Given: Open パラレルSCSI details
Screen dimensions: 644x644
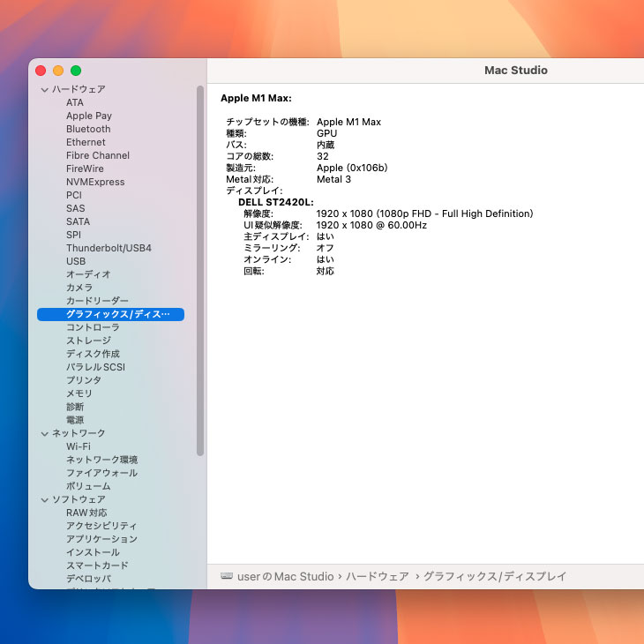Looking at the screenshot, I should pyautogui.click(x=95, y=367).
